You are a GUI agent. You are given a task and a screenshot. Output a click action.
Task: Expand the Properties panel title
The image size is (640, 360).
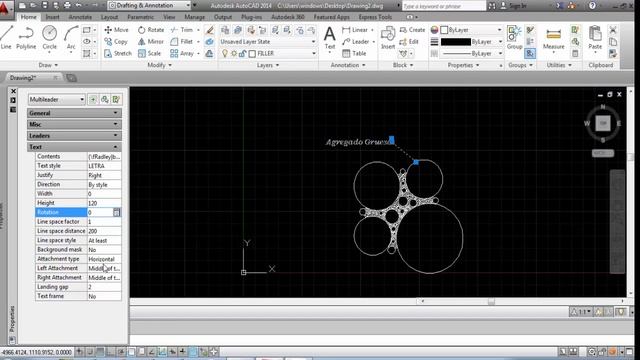[x=463, y=65]
